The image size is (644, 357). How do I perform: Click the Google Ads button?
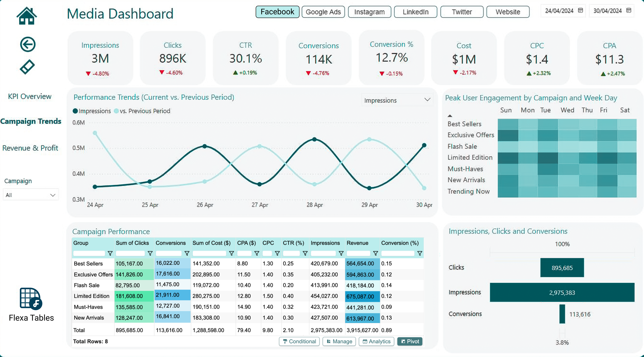[323, 12]
